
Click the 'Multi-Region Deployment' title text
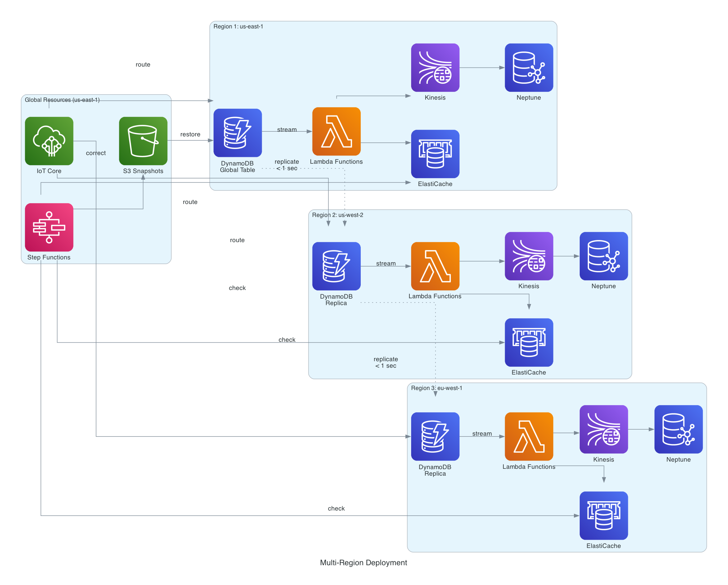pos(363,563)
